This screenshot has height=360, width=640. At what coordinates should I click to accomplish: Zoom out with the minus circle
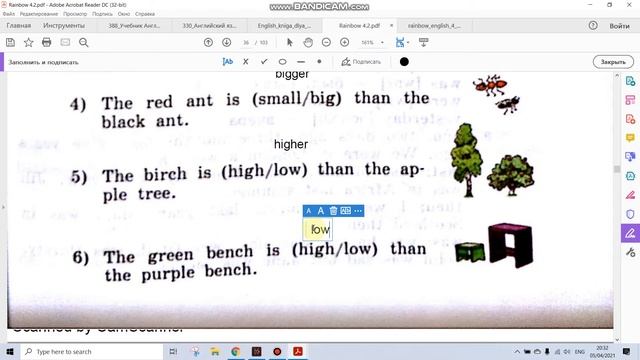(326, 42)
